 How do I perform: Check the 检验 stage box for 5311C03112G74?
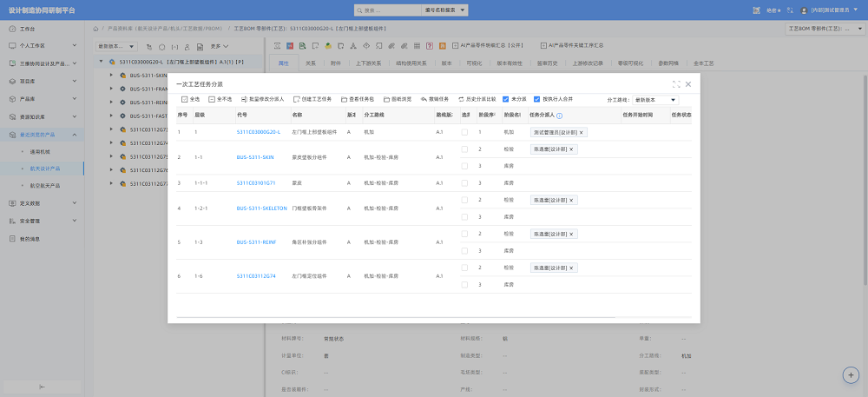464,268
